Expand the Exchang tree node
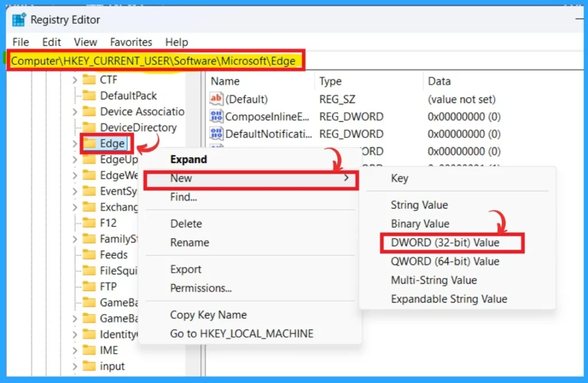Screen dimensions: 588x383 pos(75,207)
